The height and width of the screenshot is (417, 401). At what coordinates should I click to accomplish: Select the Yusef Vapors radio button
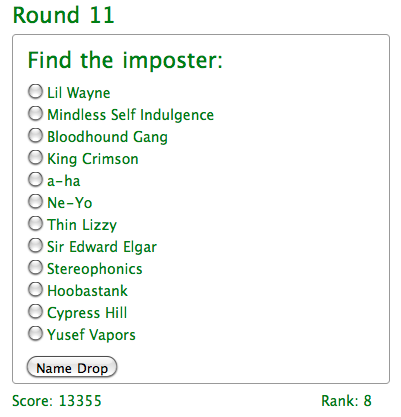[x=35, y=334]
